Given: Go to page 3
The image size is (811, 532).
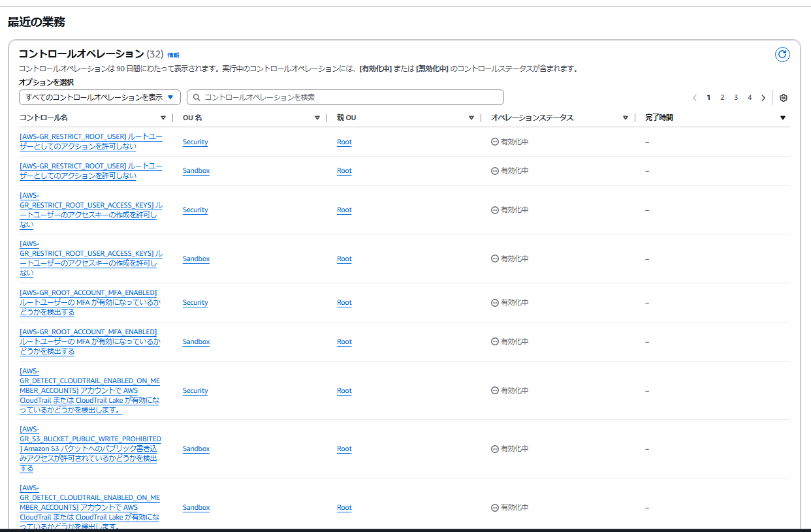Looking at the screenshot, I should pyautogui.click(x=736, y=98).
